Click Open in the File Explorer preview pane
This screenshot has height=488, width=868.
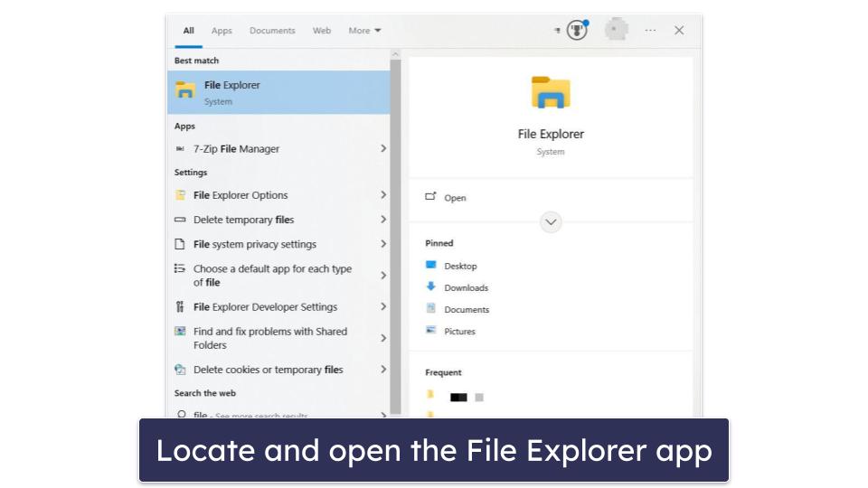[x=455, y=198]
